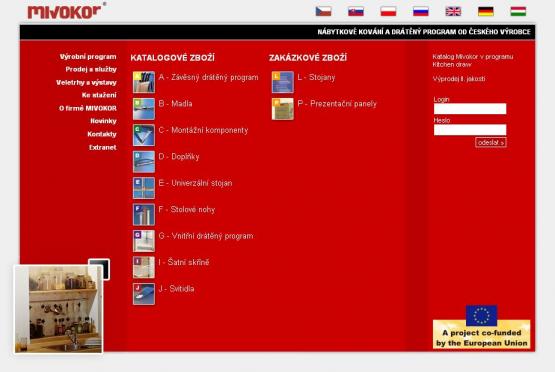Switch language using the German flag
The image size is (555, 372).
point(486,11)
